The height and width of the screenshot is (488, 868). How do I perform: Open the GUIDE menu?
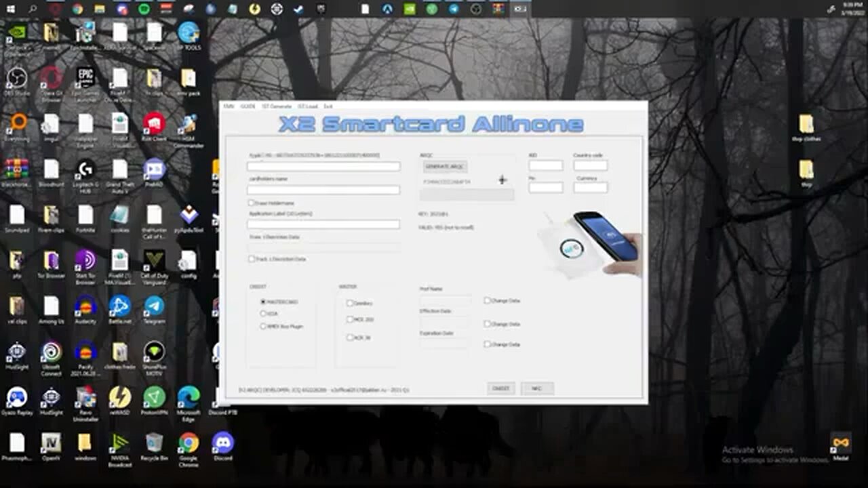tap(248, 107)
